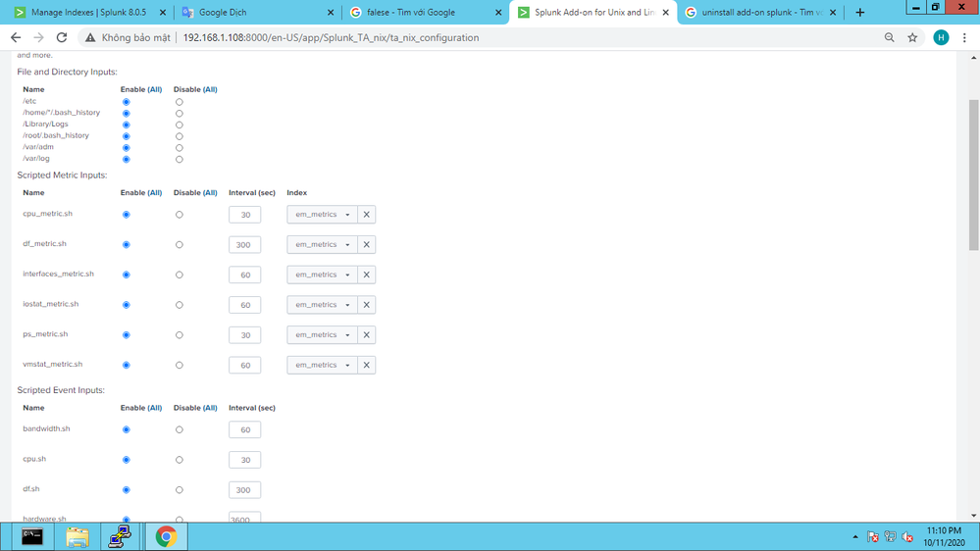The image size is (980, 551).
Task: Clear index for vmstat_metric.sh with X
Action: (x=367, y=365)
